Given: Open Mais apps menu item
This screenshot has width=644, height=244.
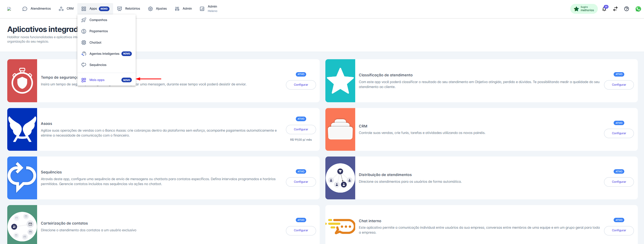Looking at the screenshot, I should (97, 80).
